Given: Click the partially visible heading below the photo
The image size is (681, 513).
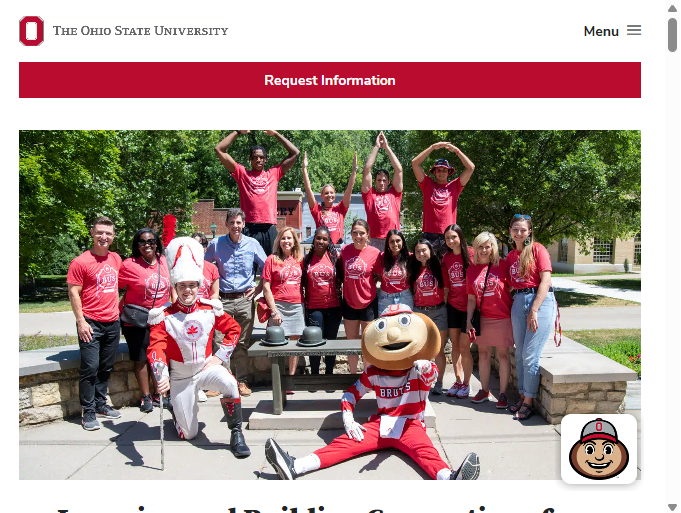Looking at the screenshot, I should (306, 509).
